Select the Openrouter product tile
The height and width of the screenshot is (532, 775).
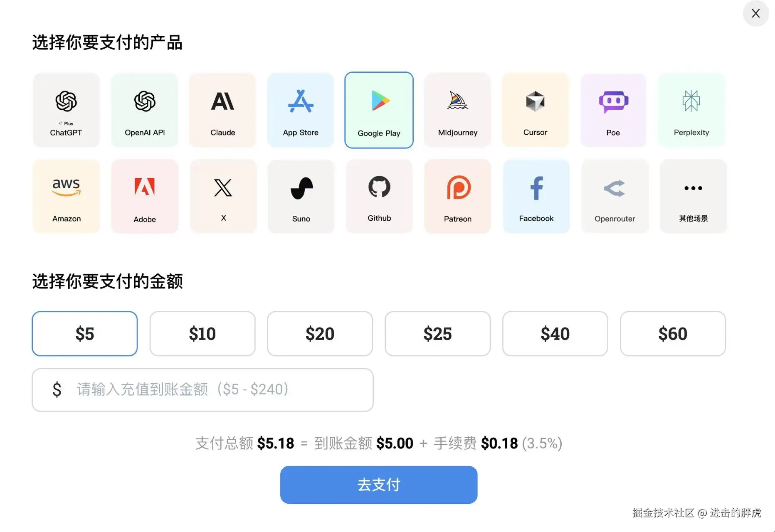point(615,196)
